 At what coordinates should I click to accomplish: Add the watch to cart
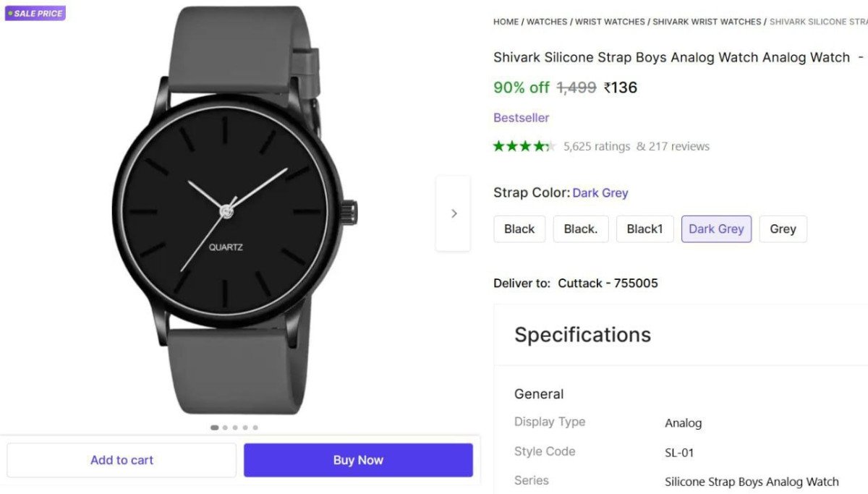pos(122,460)
